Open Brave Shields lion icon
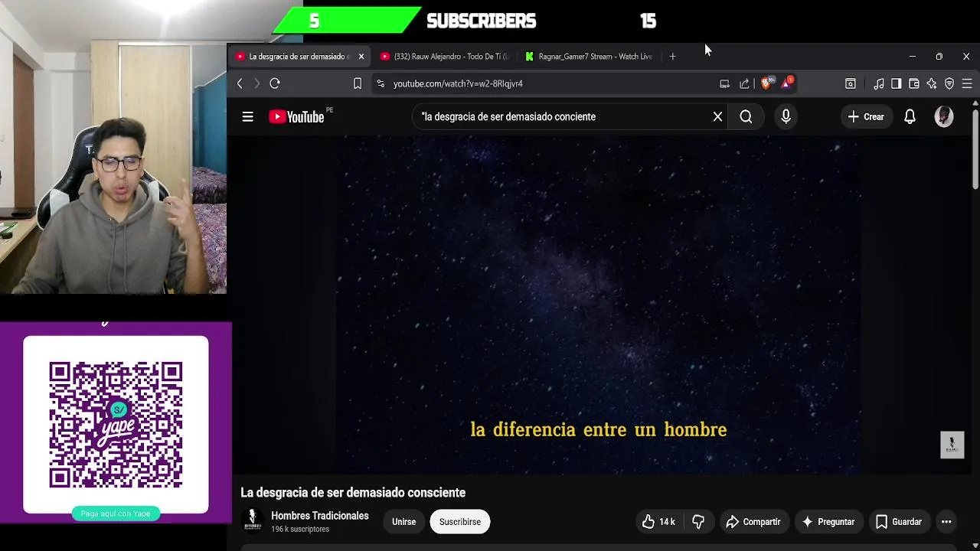 (767, 83)
